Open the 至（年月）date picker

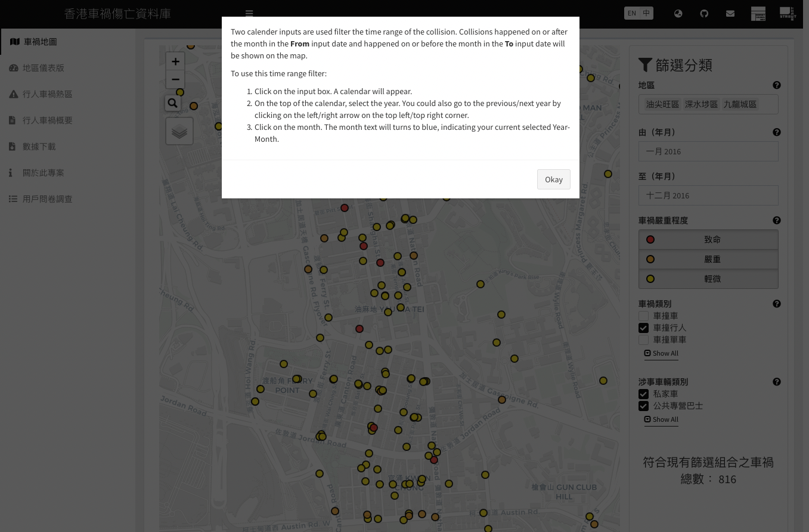tap(708, 195)
